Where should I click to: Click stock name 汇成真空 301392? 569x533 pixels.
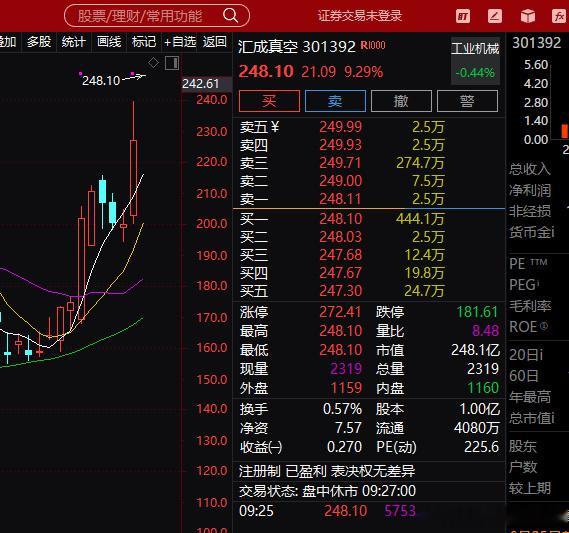(296, 47)
